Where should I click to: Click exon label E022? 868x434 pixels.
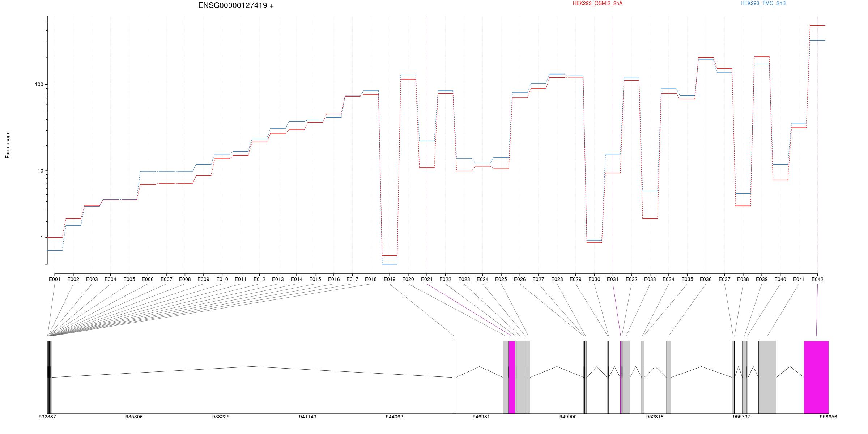tap(445, 279)
